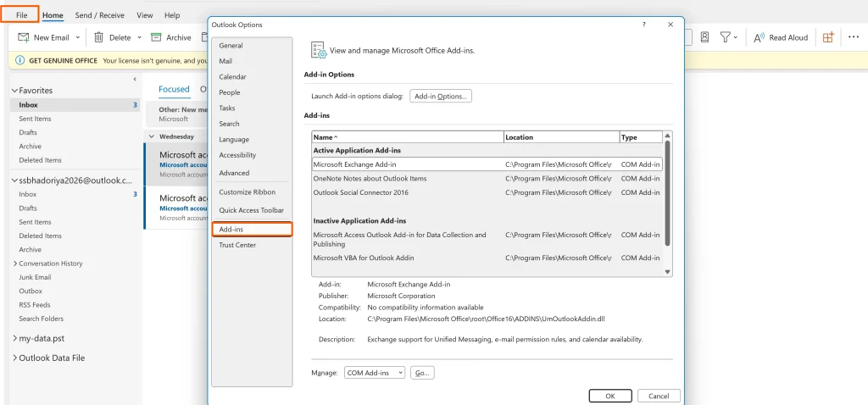
Task: Select Microsoft Access Outlook Add-in row
Action: point(487,240)
